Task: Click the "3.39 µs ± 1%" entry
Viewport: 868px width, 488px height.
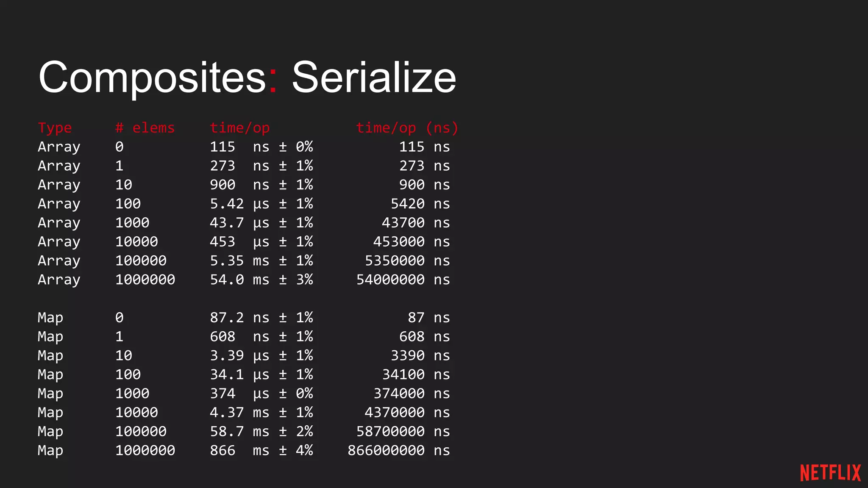Action: 261,355
